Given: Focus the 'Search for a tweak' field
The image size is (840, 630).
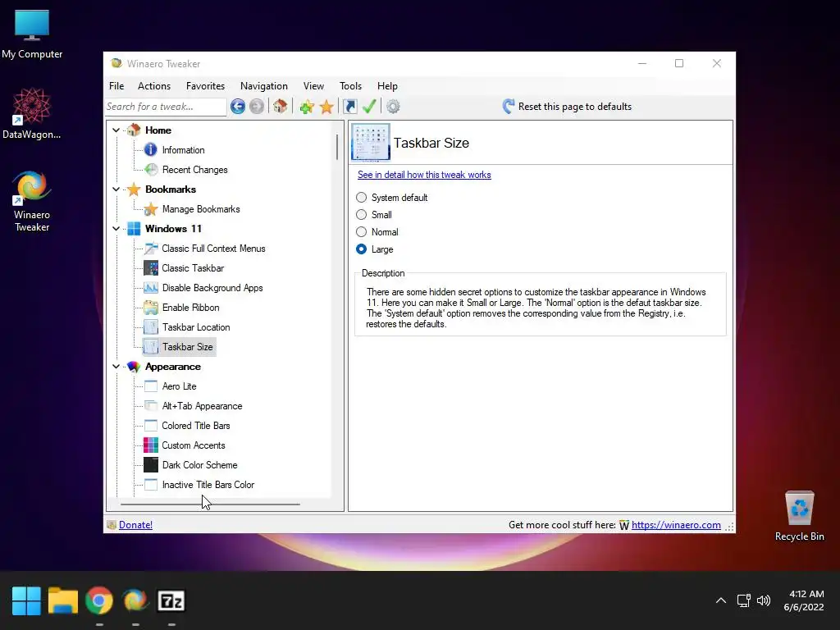Looking at the screenshot, I should tap(166, 107).
